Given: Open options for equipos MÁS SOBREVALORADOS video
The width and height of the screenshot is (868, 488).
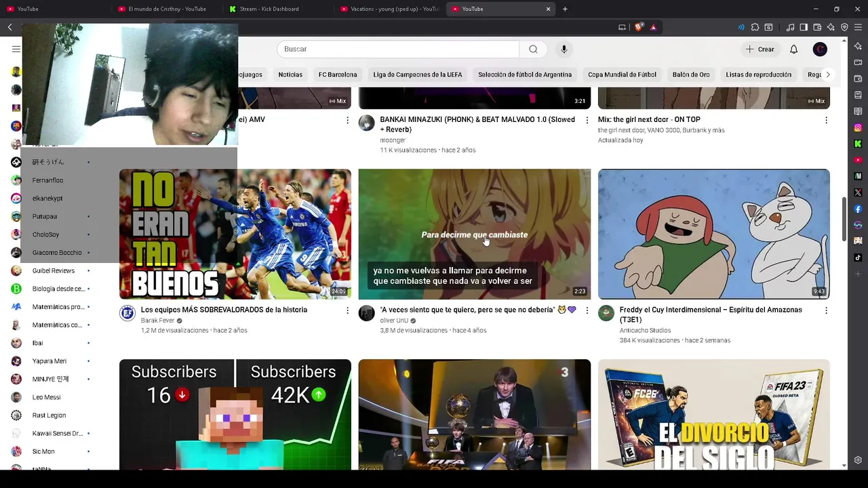Looking at the screenshot, I should 348,310.
